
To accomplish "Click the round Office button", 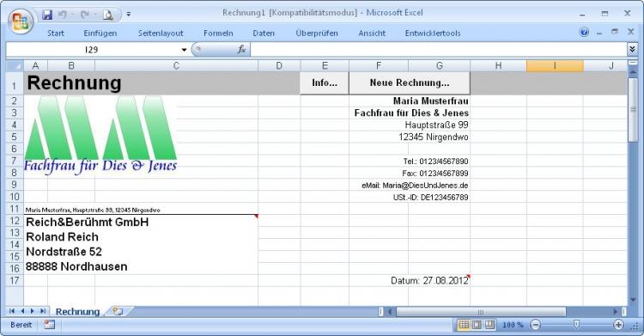I will 20,21.
